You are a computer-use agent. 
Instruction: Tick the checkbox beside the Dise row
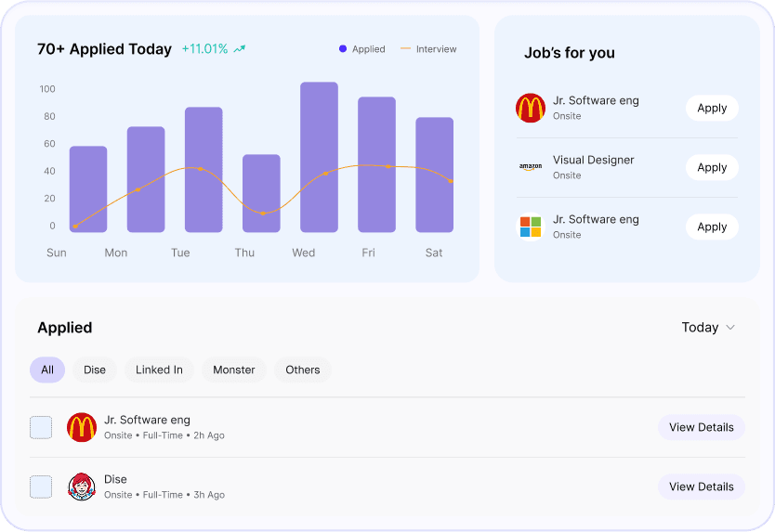click(41, 487)
